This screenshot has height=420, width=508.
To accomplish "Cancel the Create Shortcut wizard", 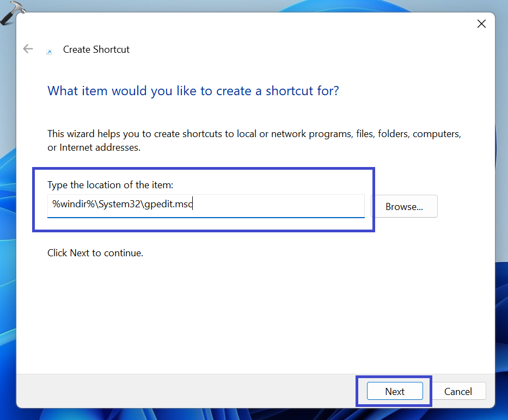I will click(x=458, y=391).
